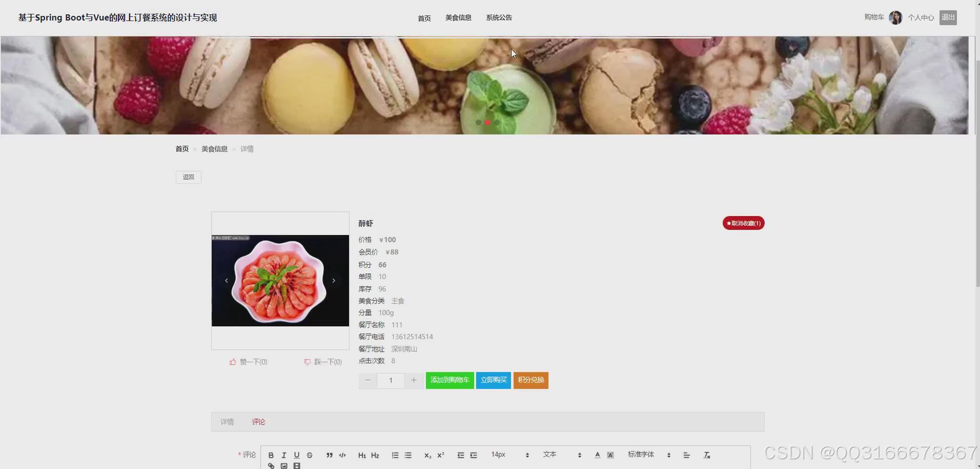The width and height of the screenshot is (980, 469).
Task: Switch to the 评论 tab
Action: 258,421
